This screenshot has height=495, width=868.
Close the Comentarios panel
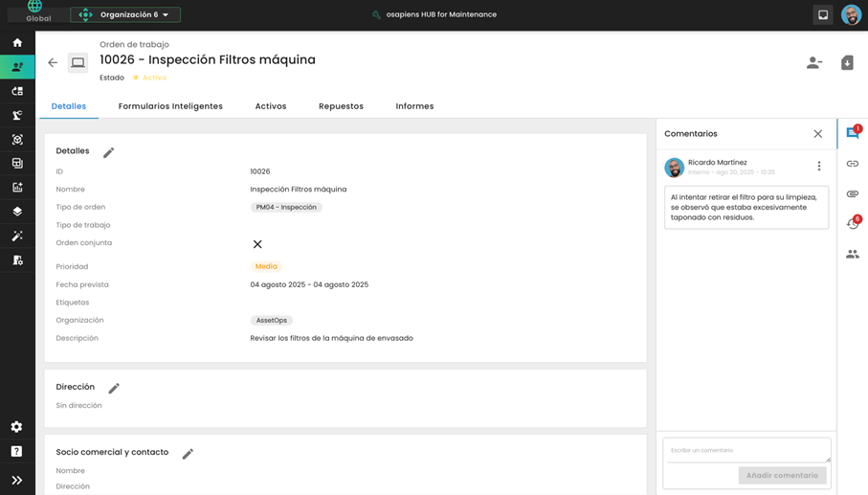[817, 134]
